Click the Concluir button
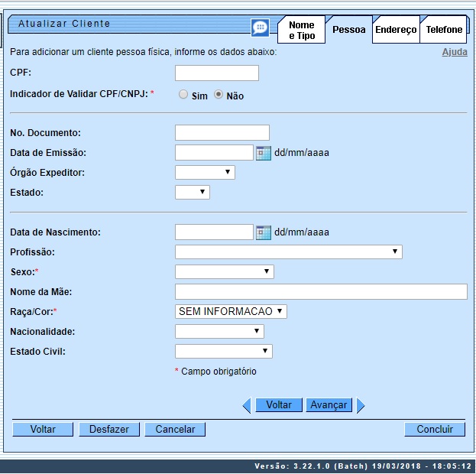476x474 pixels. point(435,430)
